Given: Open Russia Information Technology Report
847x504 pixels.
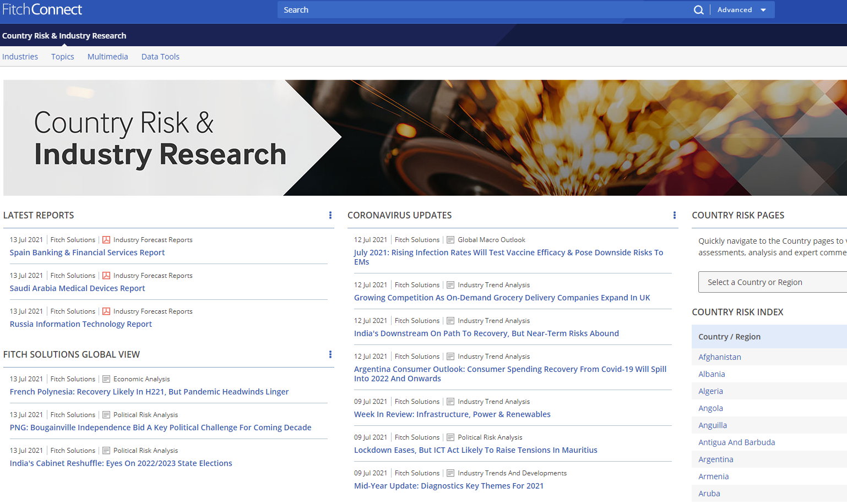Looking at the screenshot, I should 80,324.
